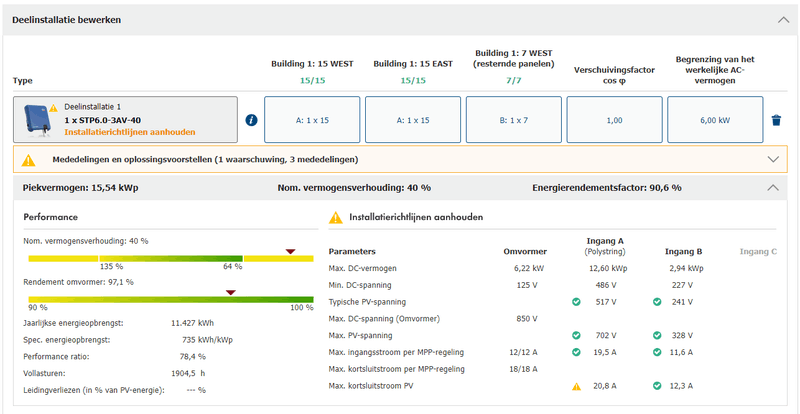Click the warning triangle in the notifications bar
This screenshot has width=800, height=414.
[x=28, y=159]
